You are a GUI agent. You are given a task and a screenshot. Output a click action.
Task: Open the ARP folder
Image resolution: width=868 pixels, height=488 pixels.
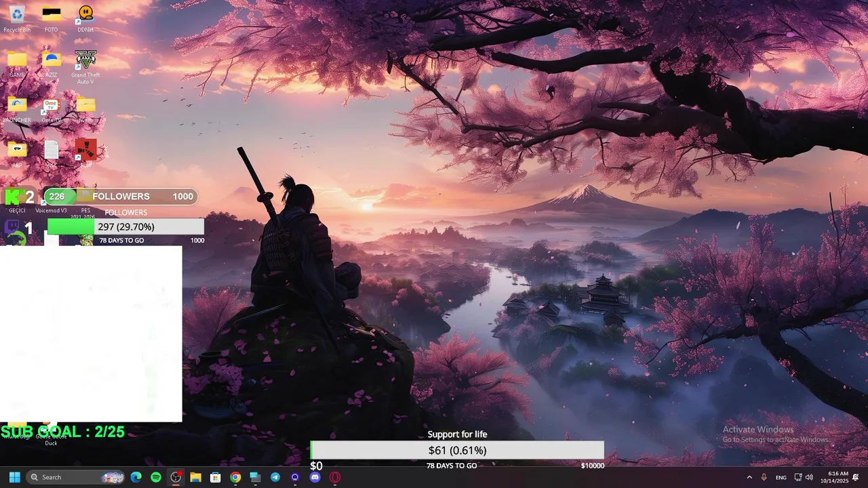point(17,153)
